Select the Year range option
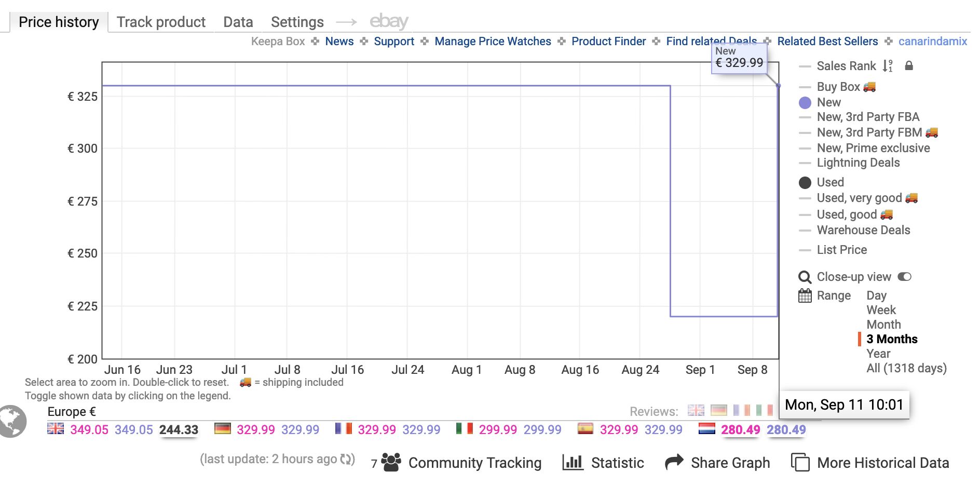 (x=878, y=354)
